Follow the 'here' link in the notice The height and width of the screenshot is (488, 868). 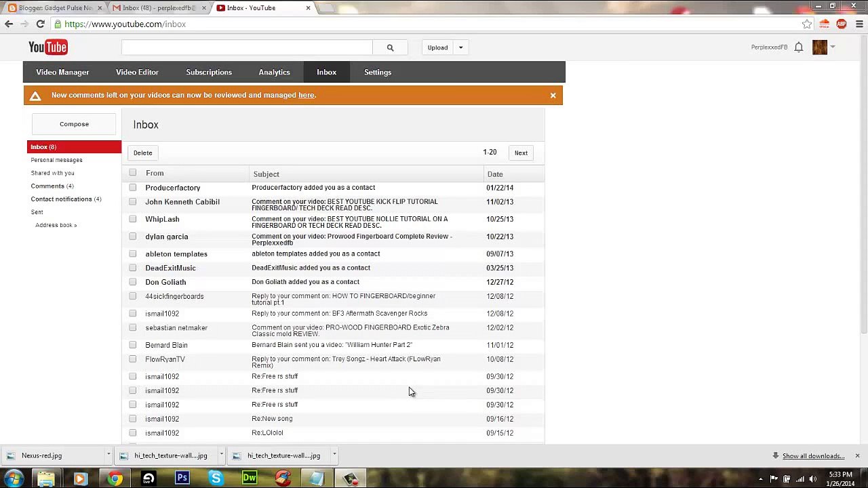point(306,95)
